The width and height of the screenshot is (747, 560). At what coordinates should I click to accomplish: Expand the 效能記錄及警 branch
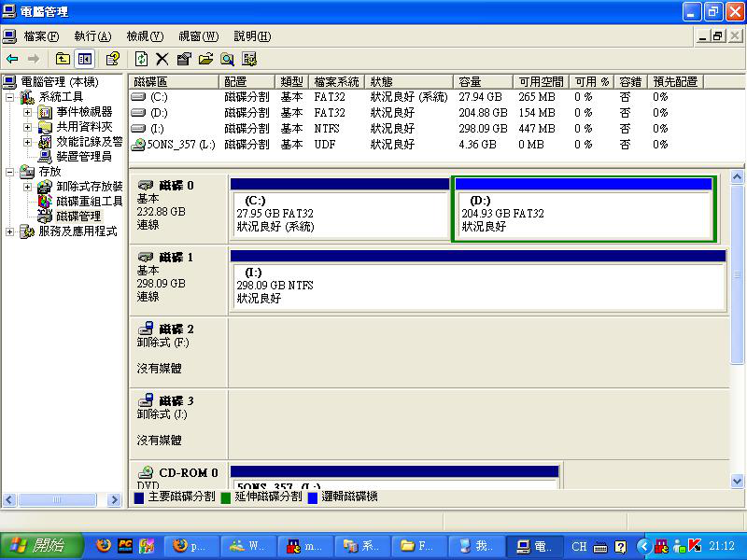[28, 142]
